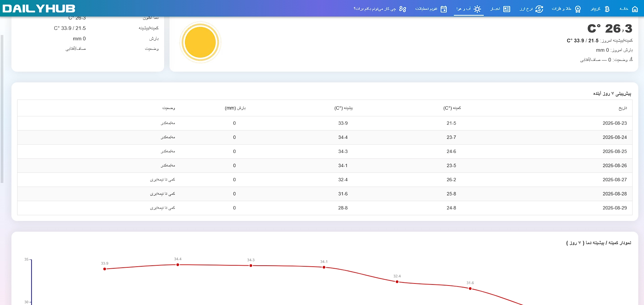Viewport: 644px width, 305px height.
Task: Click the status cell in the 2026-08-29 row
Action: coord(162,208)
